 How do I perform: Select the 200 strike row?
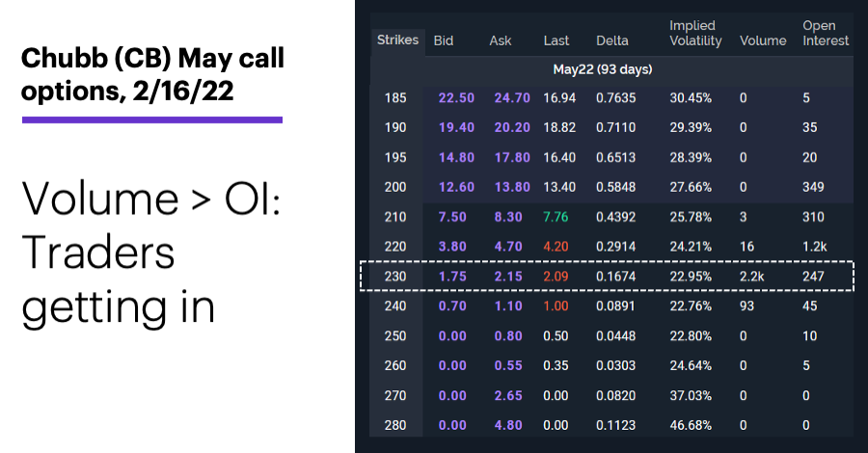tap(611, 187)
